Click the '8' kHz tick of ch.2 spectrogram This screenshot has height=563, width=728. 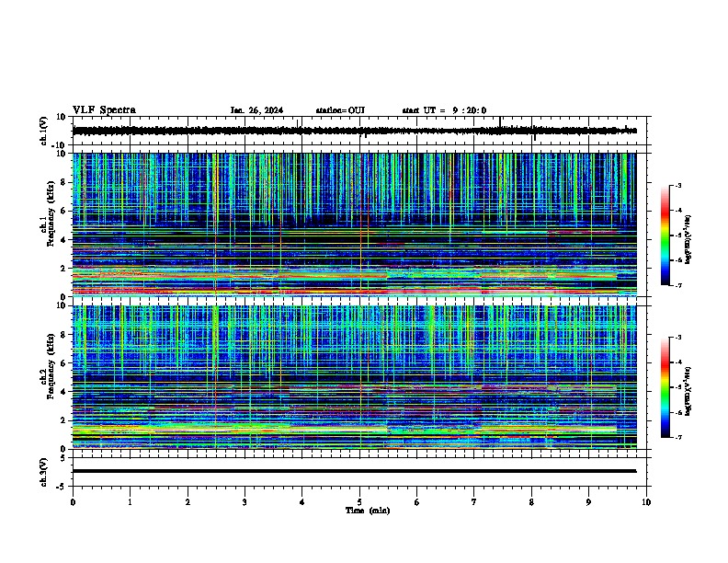tap(63, 335)
